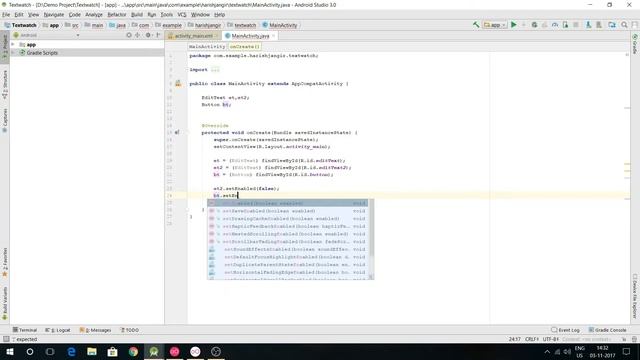This screenshot has width=640, height=360.
Task: Click the Profile app gauge icon
Action: click(555, 25)
